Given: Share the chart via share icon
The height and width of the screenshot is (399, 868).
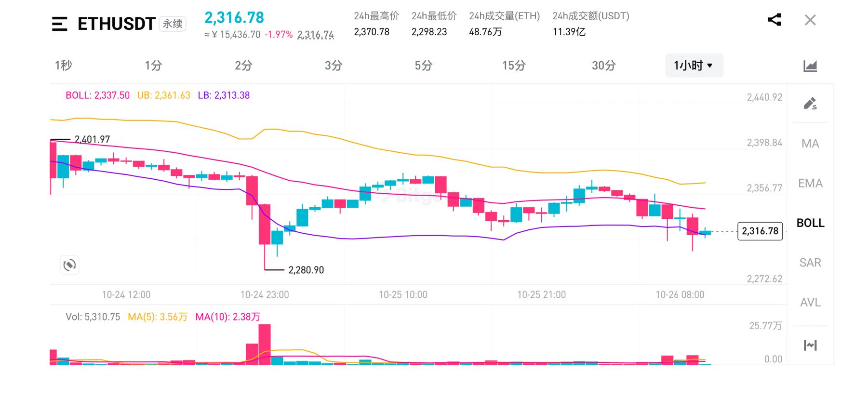Looking at the screenshot, I should (x=774, y=20).
